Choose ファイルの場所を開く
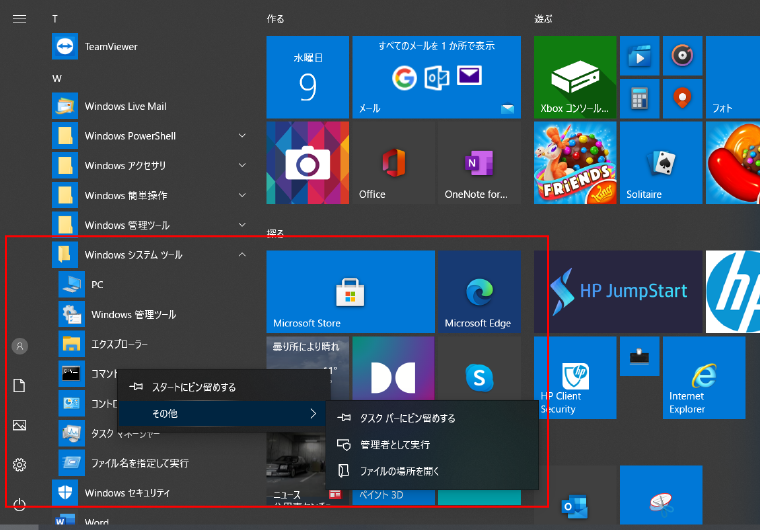This screenshot has height=530, width=760. 432,471
